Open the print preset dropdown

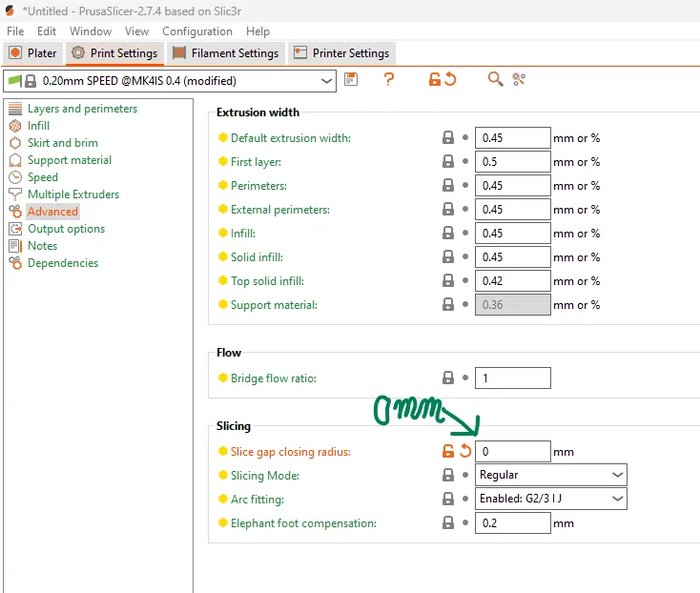(170, 81)
